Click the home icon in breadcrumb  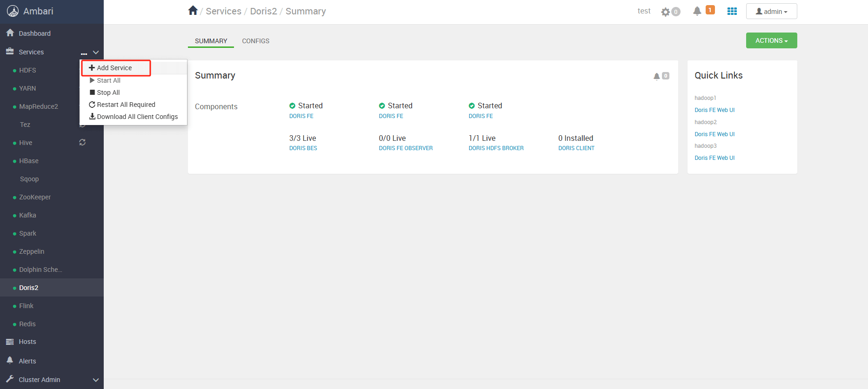[193, 11]
